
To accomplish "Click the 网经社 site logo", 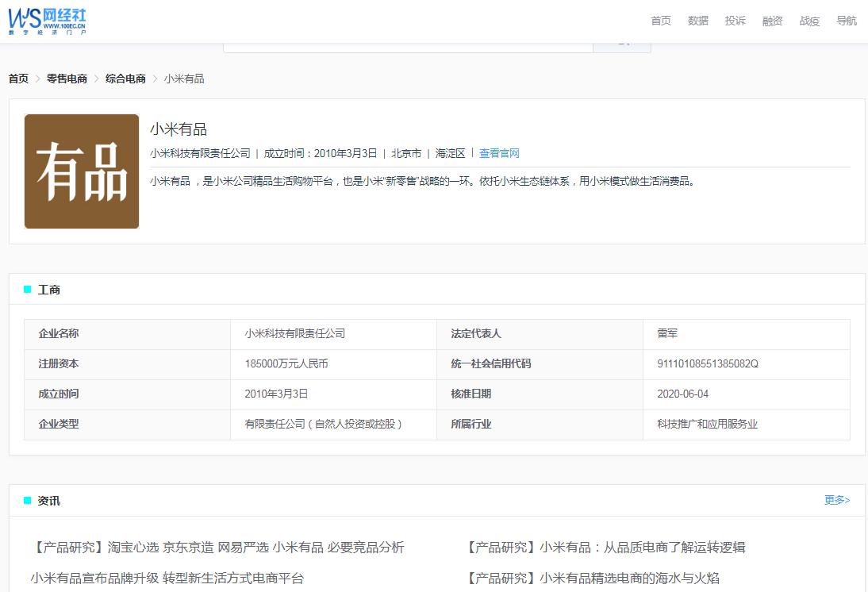I will [x=46, y=20].
